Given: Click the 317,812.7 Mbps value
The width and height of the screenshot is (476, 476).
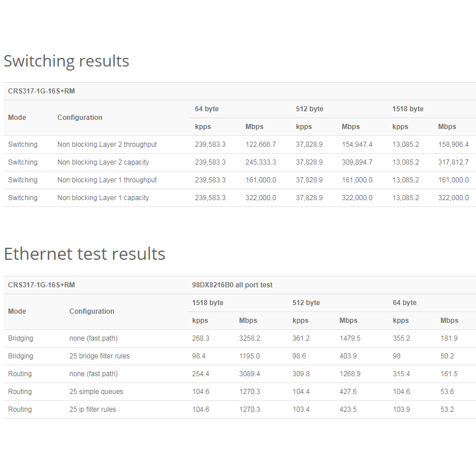Looking at the screenshot, I should point(453,162).
